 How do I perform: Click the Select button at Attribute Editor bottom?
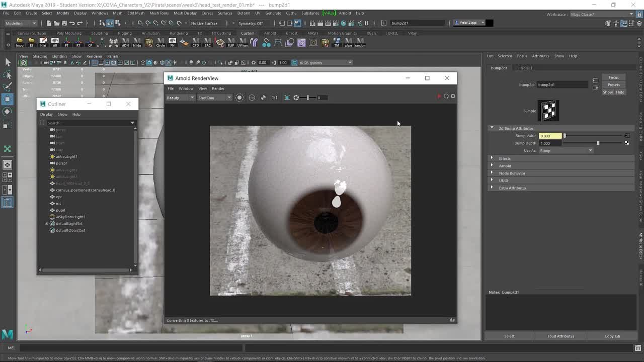coord(509,336)
